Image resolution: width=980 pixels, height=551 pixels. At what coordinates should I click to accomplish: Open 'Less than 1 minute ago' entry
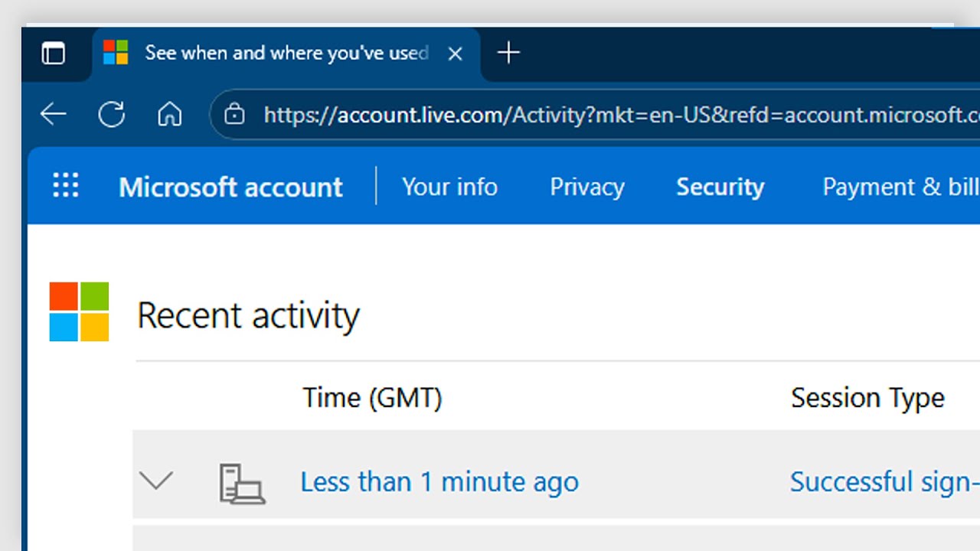439,482
